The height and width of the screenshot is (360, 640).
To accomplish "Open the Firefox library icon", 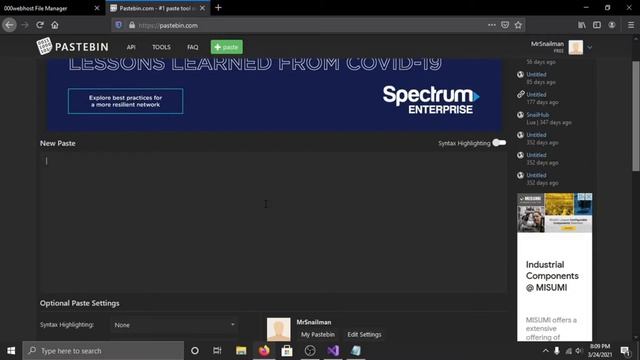I will click(x=582, y=25).
